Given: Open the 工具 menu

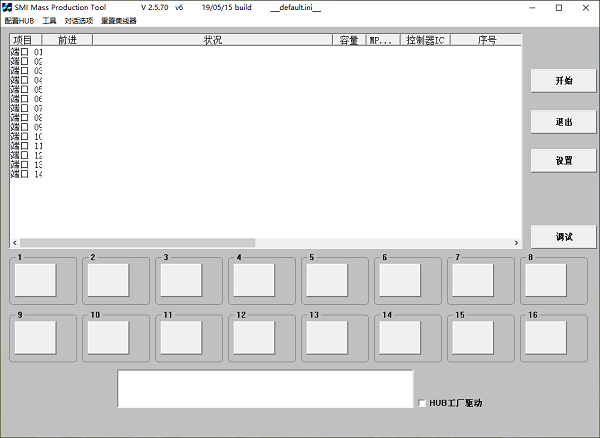Looking at the screenshot, I should point(49,21).
